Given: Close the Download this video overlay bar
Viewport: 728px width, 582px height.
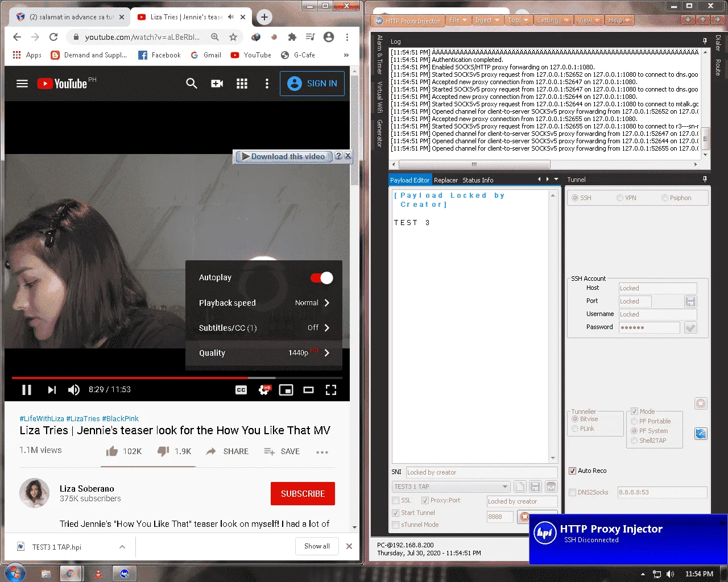Looking at the screenshot, I should click(x=348, y=156).
